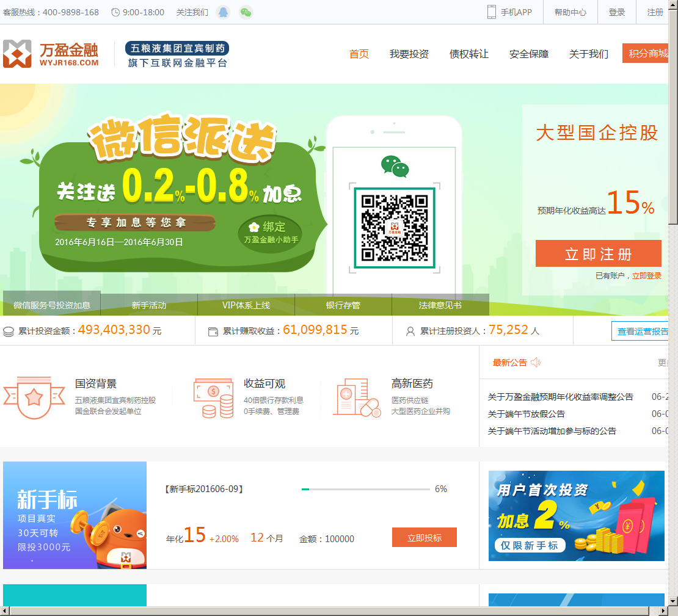Click the person icon beside 累计注册投资人

[410, 331]
